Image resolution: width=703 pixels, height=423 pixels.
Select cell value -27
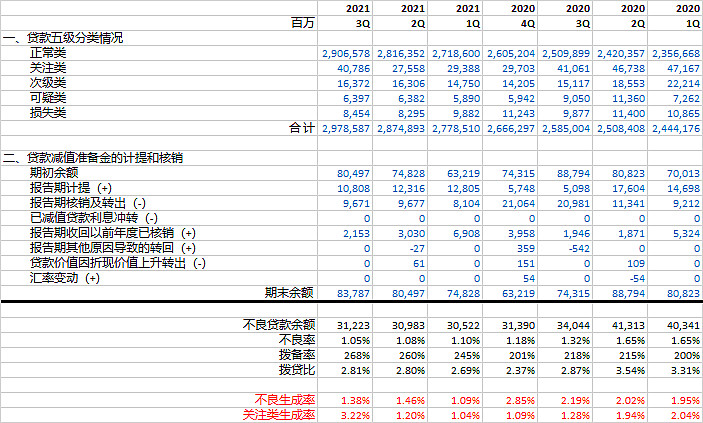415,249
